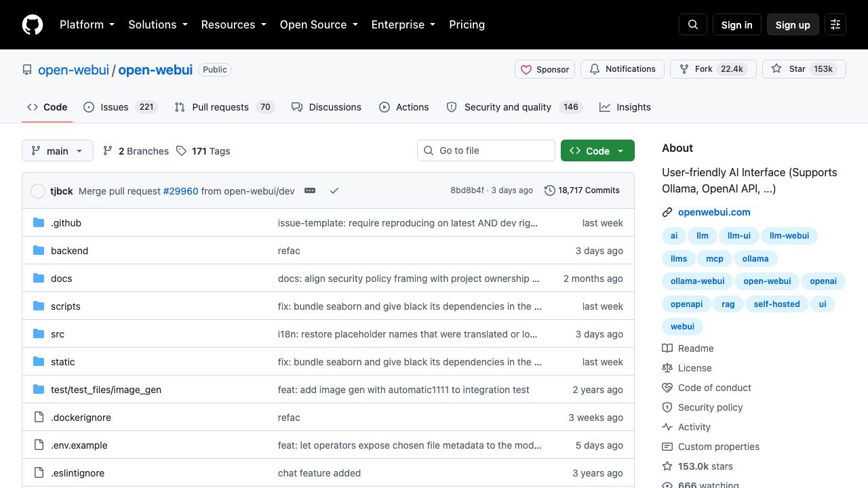Switch to the Actions tab
The image size is (868, 488).
(x=404, y=107)
